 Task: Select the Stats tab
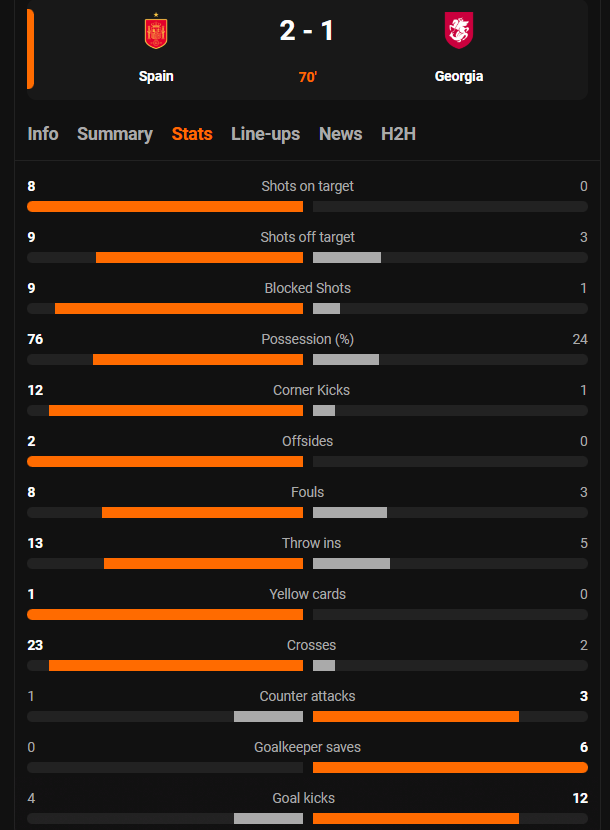click(192, 134)
